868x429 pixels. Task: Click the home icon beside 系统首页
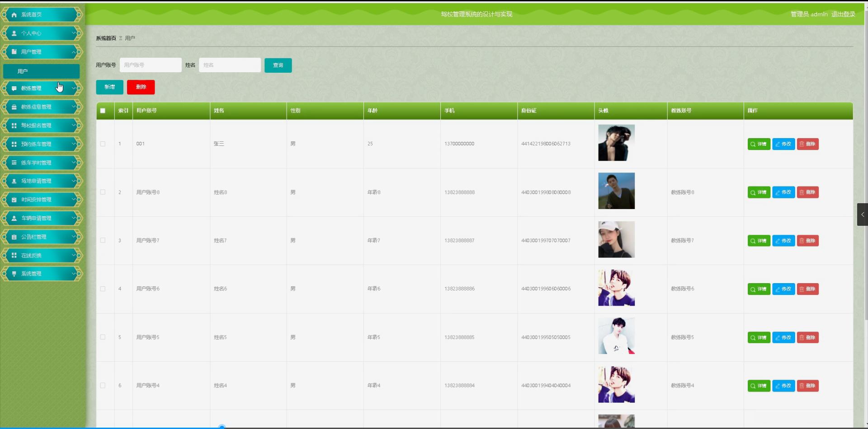point(14,15)
